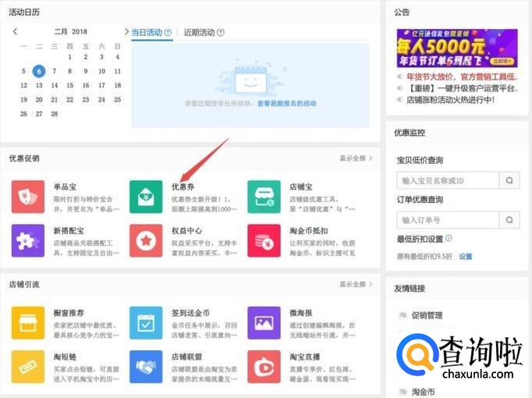Focus the 输入宝贝名称或ID input field
532x398 pixels.
(x=449, y=180)
